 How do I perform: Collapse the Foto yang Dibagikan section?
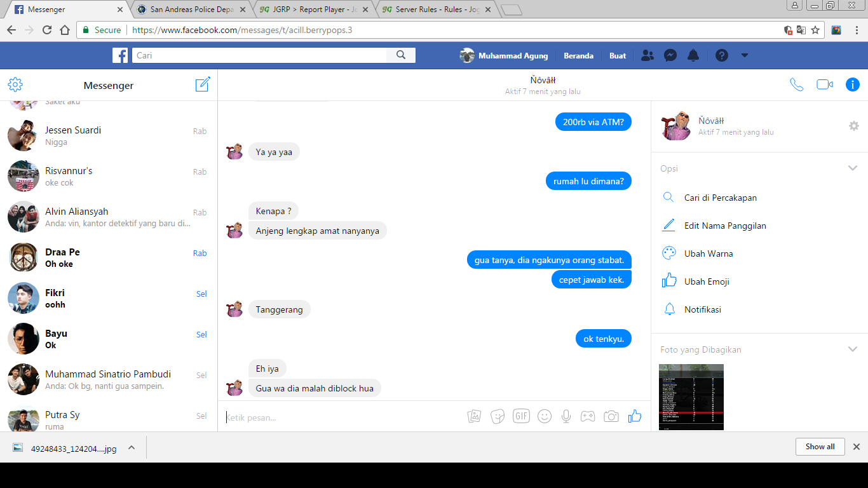853,349
